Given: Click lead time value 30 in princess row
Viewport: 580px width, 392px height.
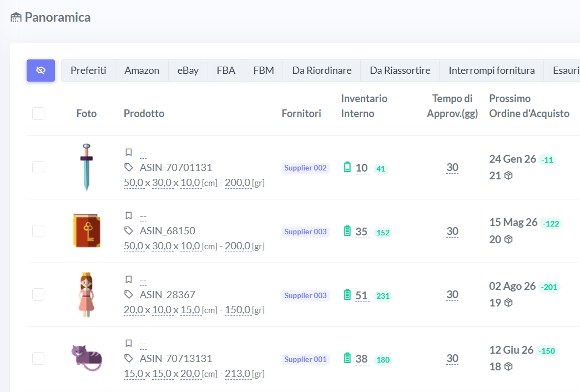Looking at the screenshot, I should [x=452, y=294].
